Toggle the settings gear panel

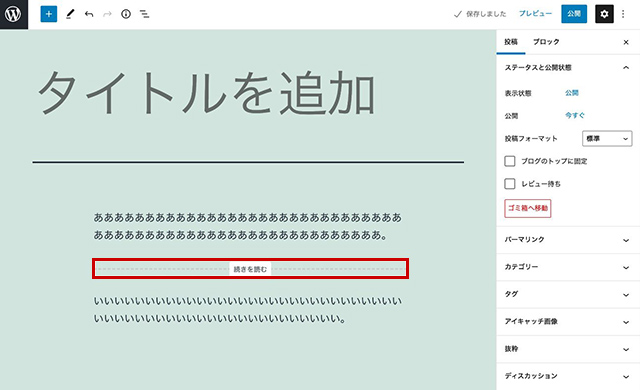[604, 14]
